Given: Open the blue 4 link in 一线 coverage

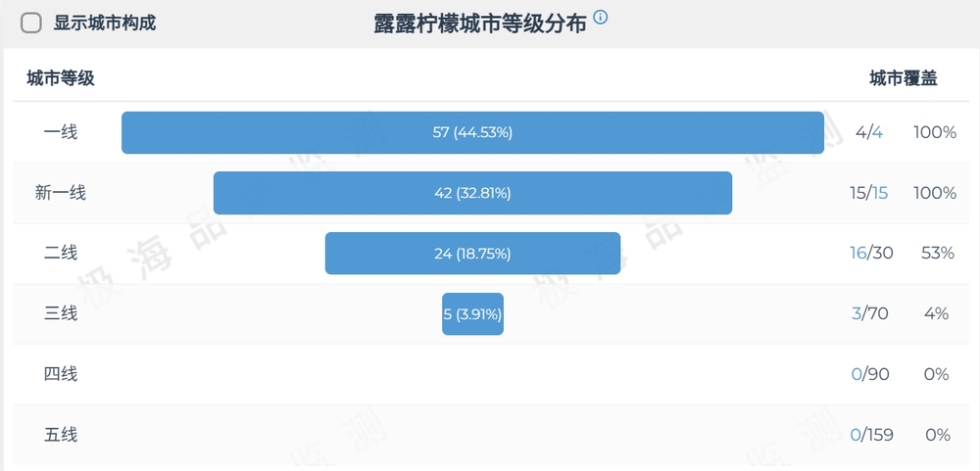Looking at the screenshot, I should coord(877,132).
